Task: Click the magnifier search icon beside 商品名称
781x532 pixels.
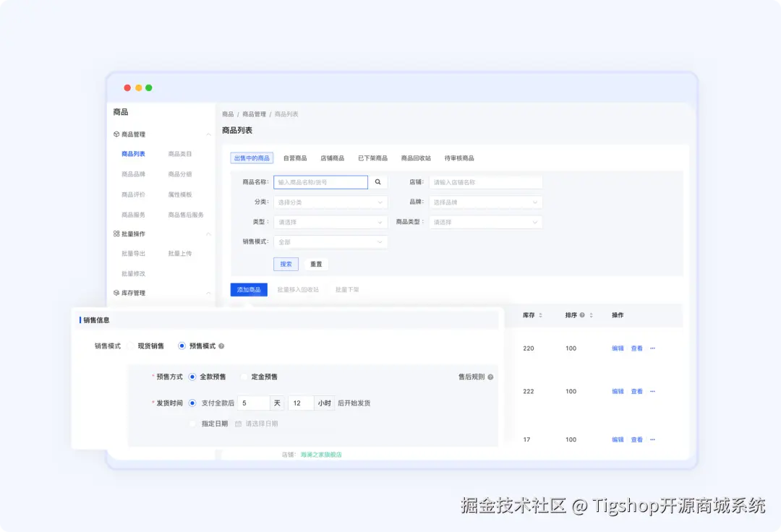Action: tap(377, 181)
